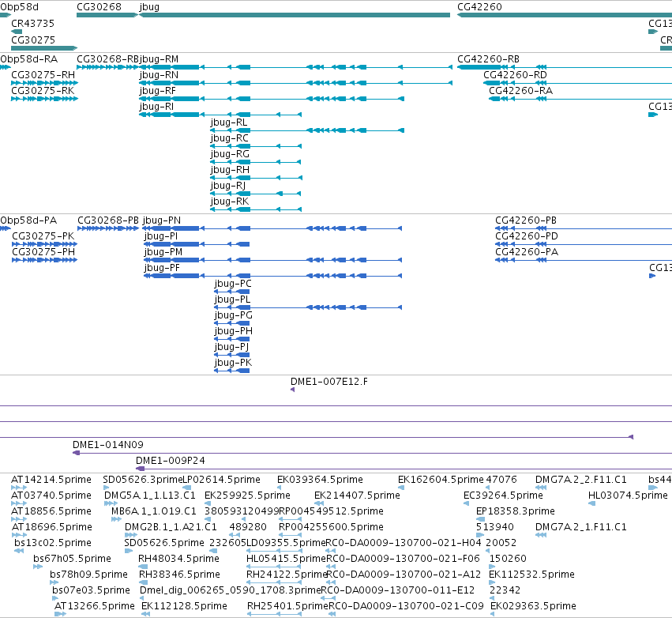Select transcript Obp58d-RA
672x618 pixels.
[28, 59]
